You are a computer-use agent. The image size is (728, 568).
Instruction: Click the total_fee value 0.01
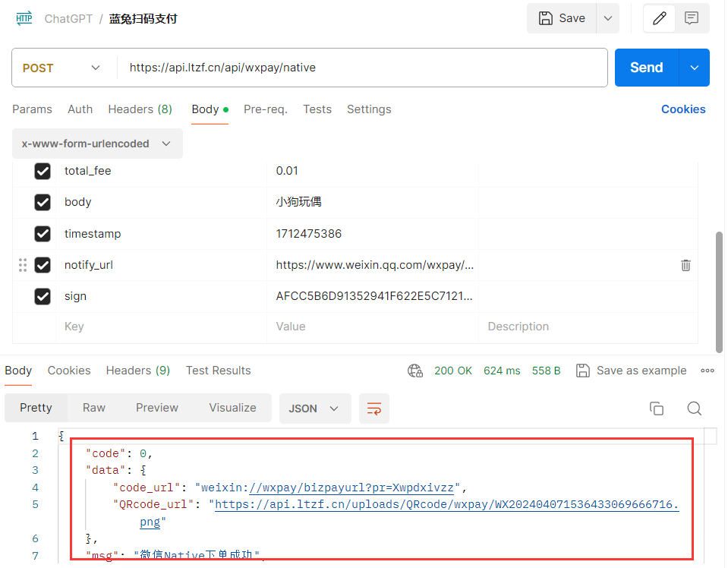point(287,171)
